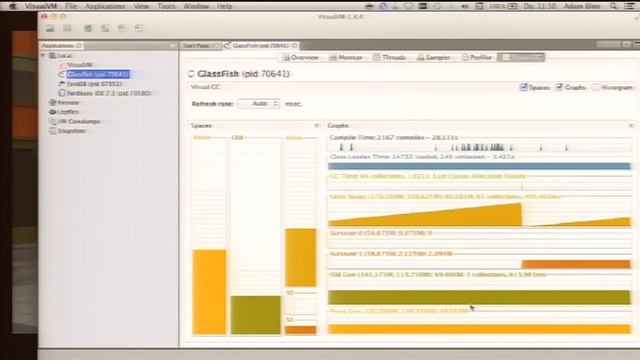Select the highlighted Visual GC tab

pos(521,58)
